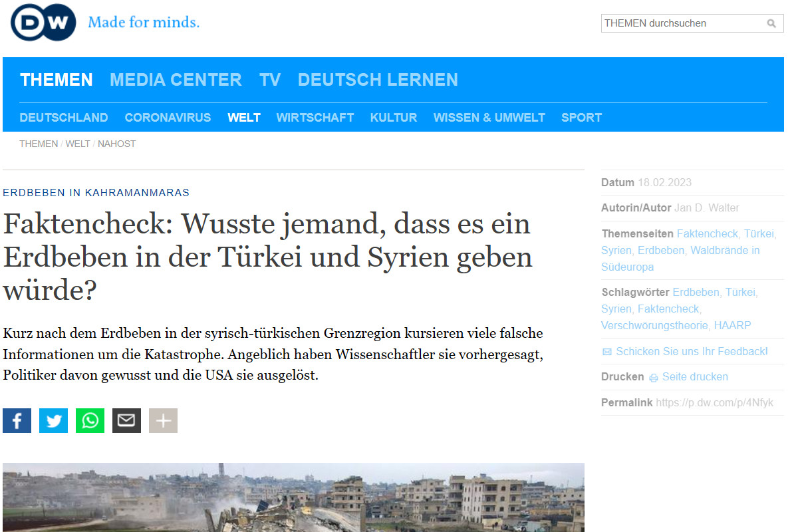Select DEUTSCHLAND in the sub navigation
The image size is (798, 532).
click(x=64, y=118)
